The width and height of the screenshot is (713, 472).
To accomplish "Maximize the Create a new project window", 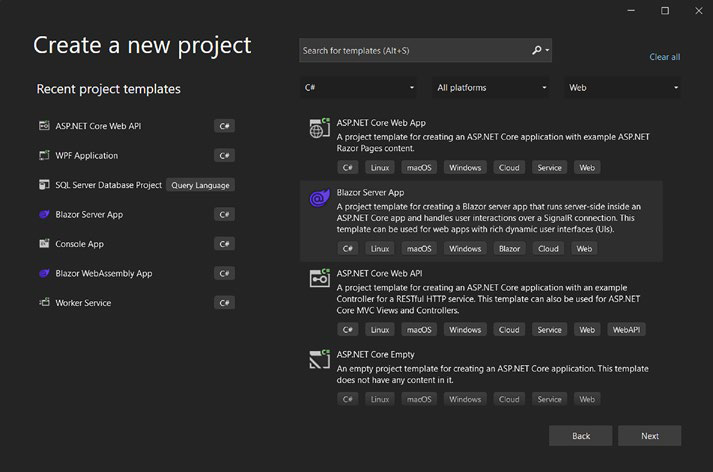I will pos(665,10).
